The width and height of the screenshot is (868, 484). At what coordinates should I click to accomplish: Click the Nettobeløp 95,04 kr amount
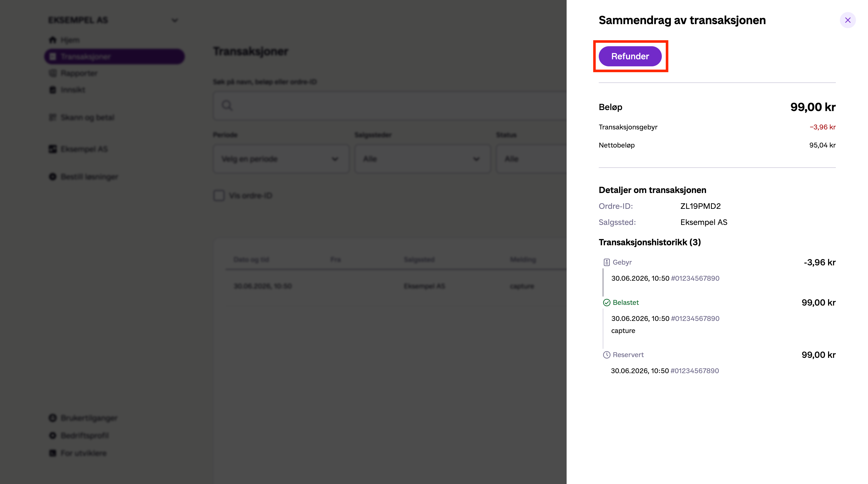coord(823,145)
